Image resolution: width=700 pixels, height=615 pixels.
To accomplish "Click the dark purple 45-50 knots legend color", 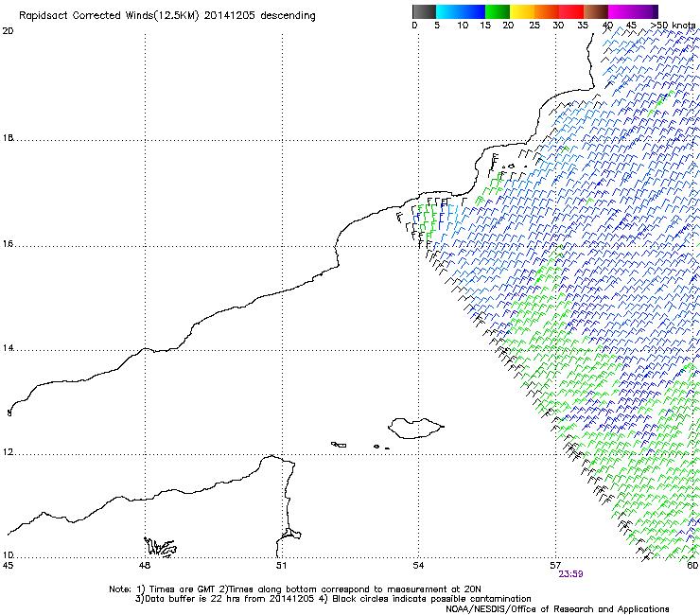I will (645, 11).
